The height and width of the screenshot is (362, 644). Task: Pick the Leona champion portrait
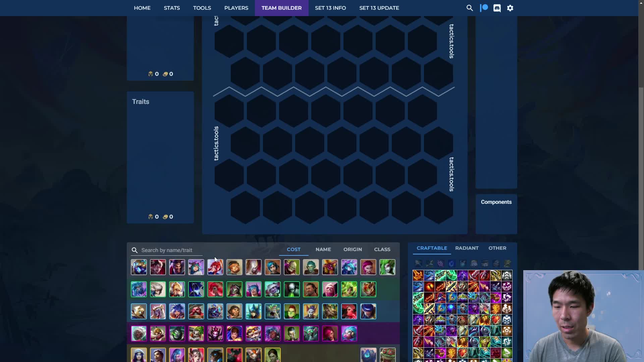(x=177, y=289)
